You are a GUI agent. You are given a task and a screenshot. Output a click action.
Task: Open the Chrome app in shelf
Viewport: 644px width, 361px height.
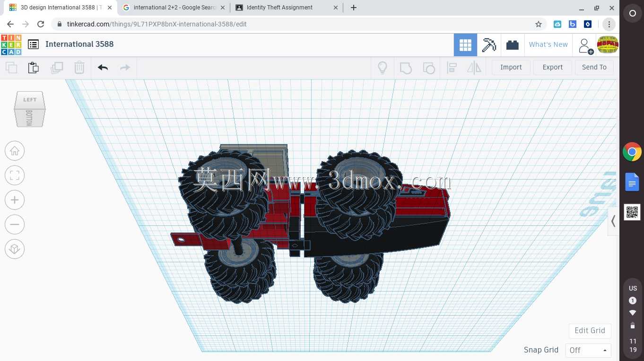click(632, 152)
